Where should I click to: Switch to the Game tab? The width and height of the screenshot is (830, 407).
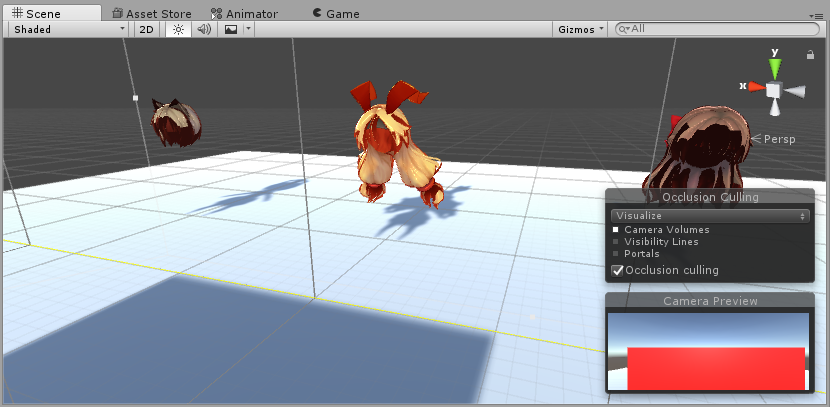(336, 14)
